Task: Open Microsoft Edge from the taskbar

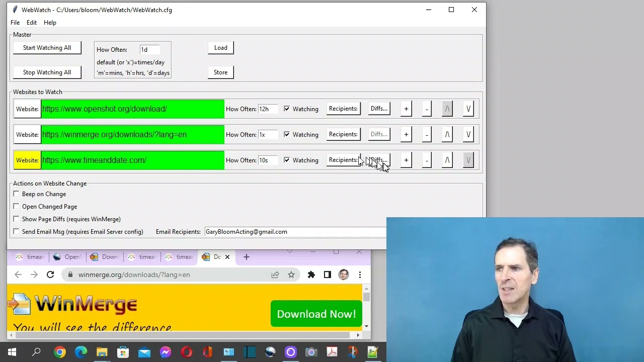Action: tap(81, 352)
